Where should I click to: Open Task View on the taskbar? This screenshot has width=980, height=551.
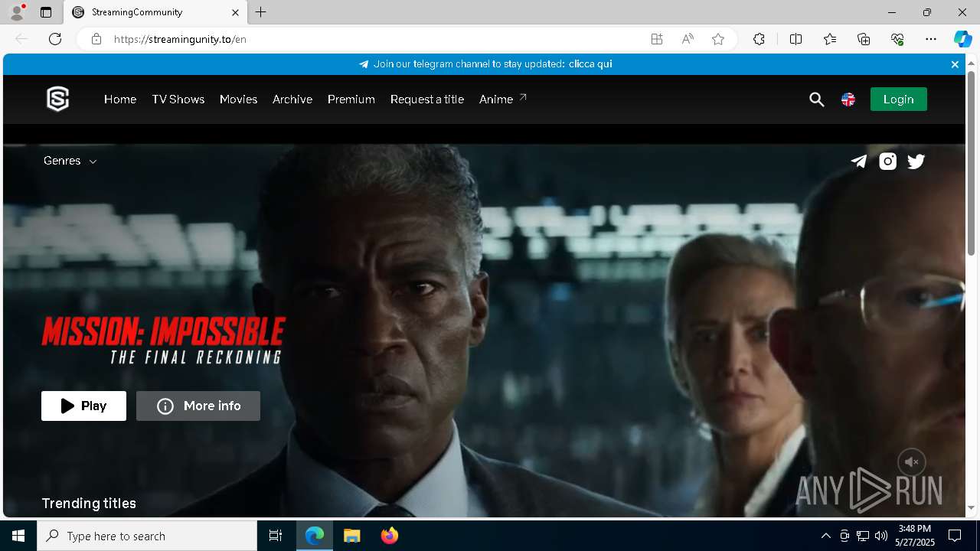(x=276, y=536)
